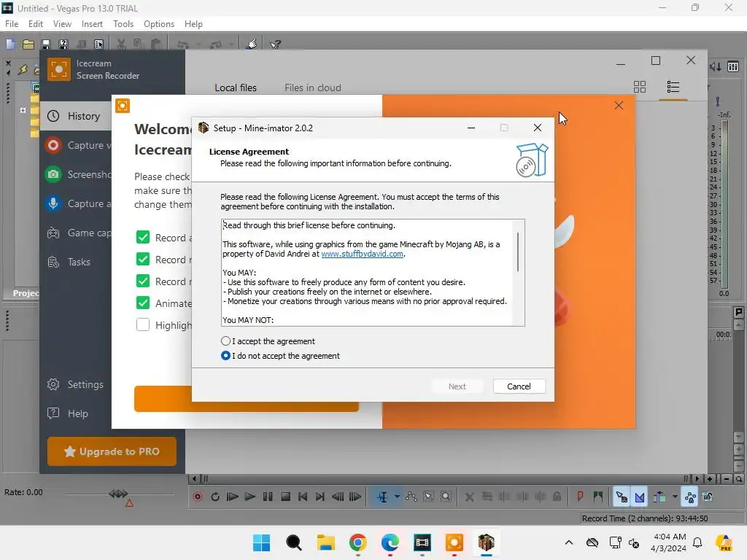Switch Icecream history to list view
Screen dimensions: 747x560
click(x=673, y=87)
